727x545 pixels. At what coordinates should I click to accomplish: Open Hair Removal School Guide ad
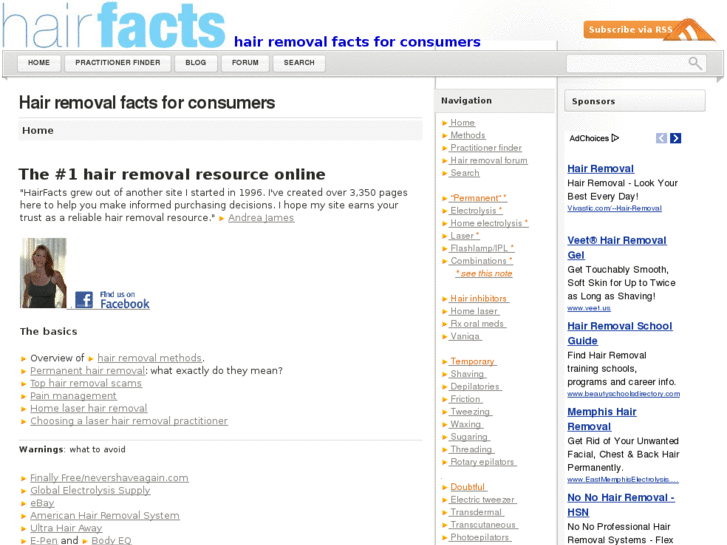[619, 333]
